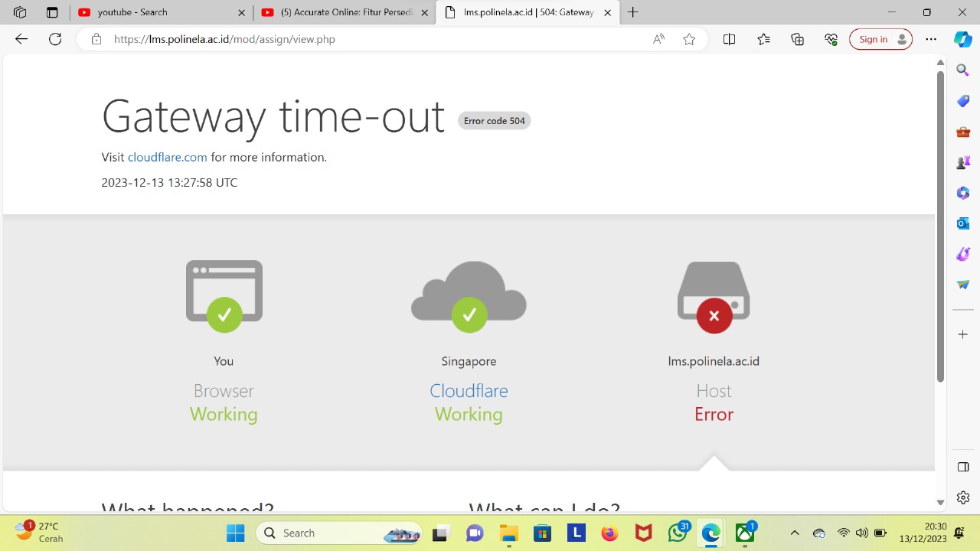980x551 pixels.
Task: Open Collections panel
Action: click(x=798, y=39)
